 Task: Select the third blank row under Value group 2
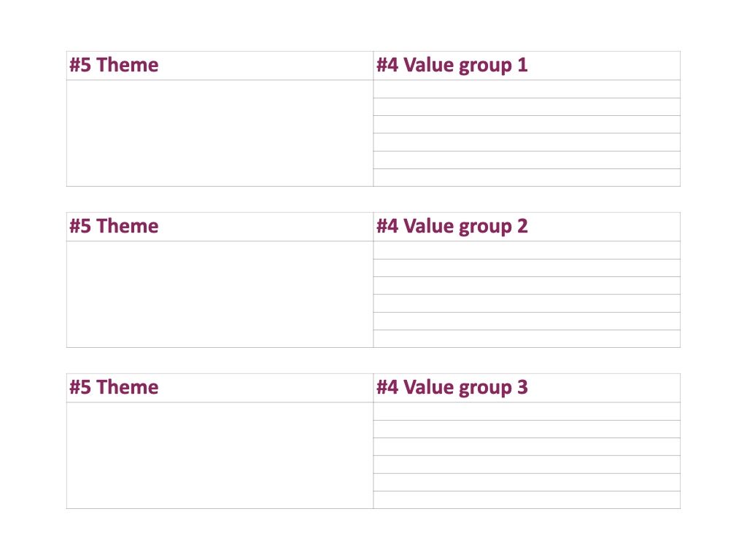coord(527,285)
